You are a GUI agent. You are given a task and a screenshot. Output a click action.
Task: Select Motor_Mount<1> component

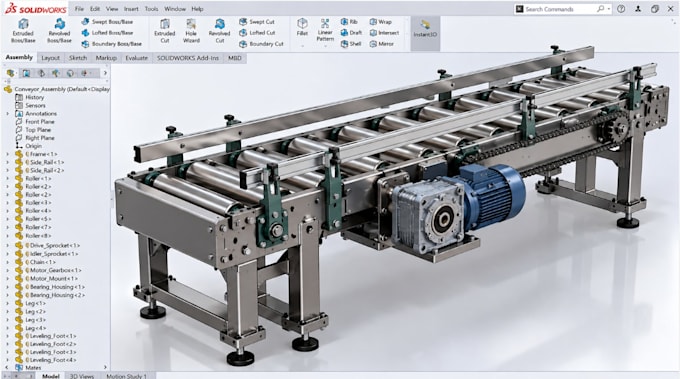[46, 278]
